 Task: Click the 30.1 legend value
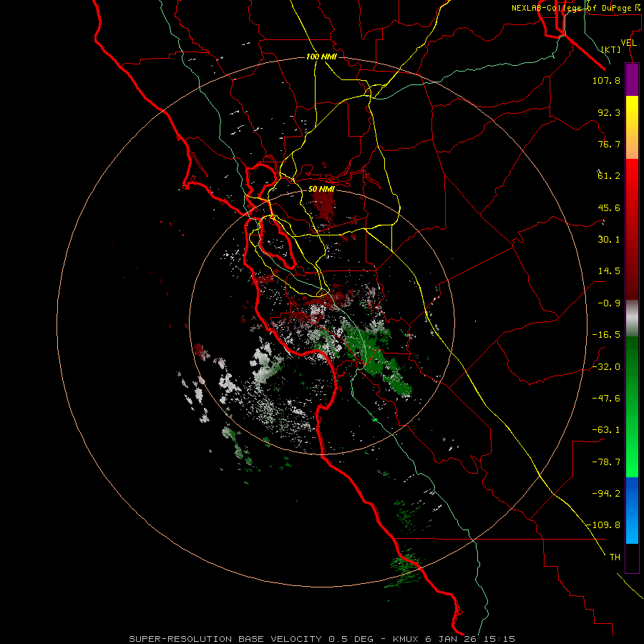click(609, 240)
